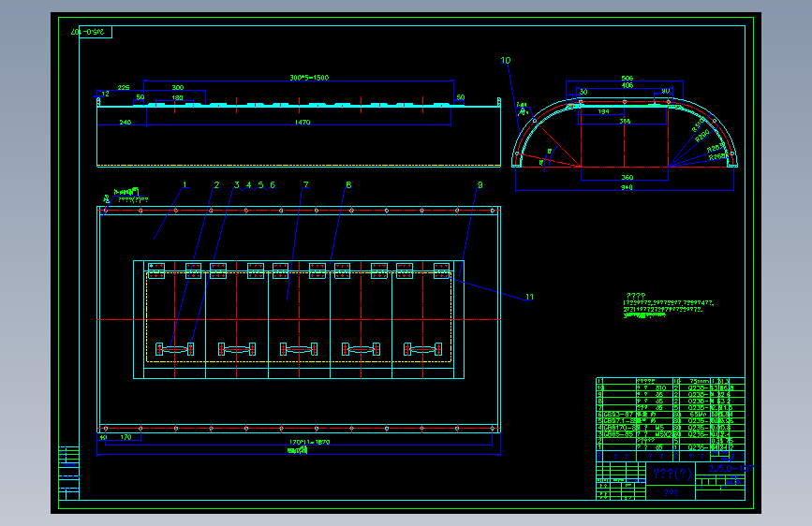Click the "406" dimension text
812x526 pixels.
(x=627, y=85)
